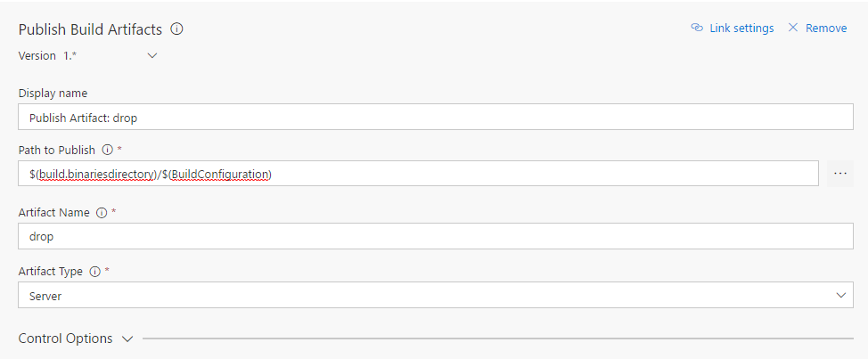The width and height of the screenshot is (868, 359).
Task: Show info tooltip for Path to Publish
Action: click(107, 150)
